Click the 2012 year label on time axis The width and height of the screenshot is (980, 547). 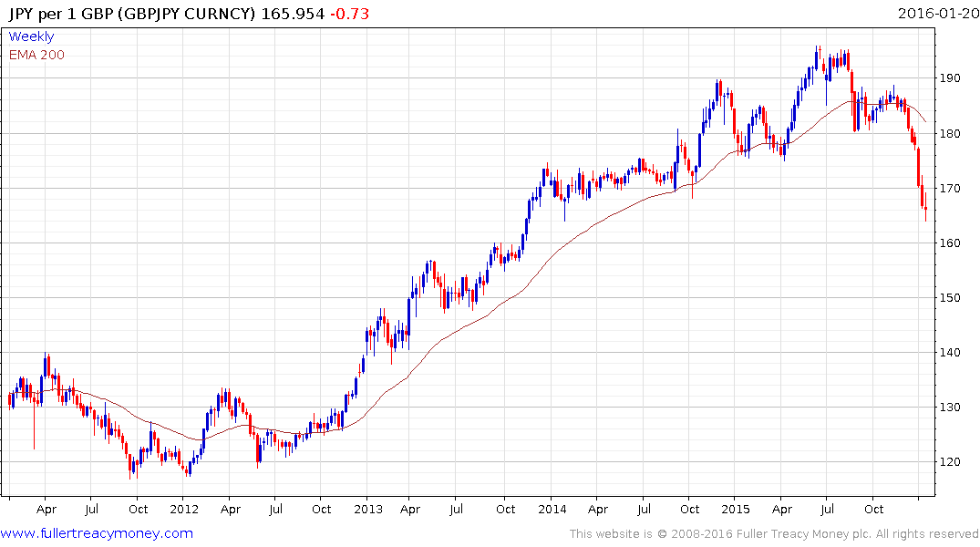coord(184,509)
